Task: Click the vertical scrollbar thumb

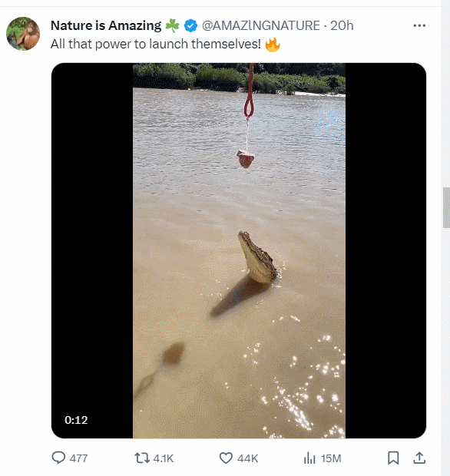Action: pos(446,207)
